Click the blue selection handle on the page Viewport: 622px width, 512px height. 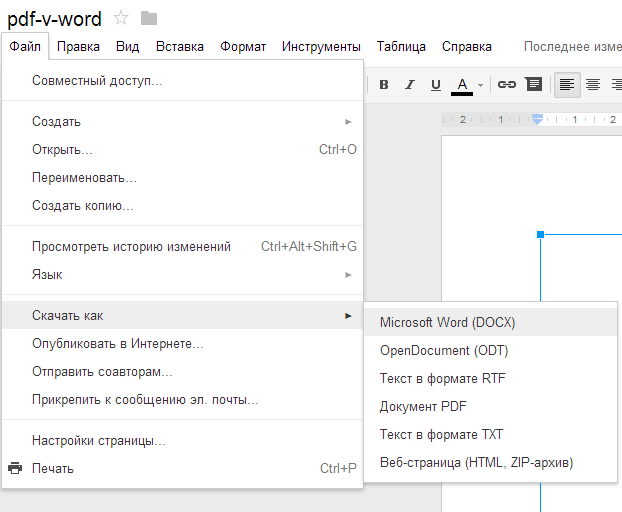pos(540,234)
